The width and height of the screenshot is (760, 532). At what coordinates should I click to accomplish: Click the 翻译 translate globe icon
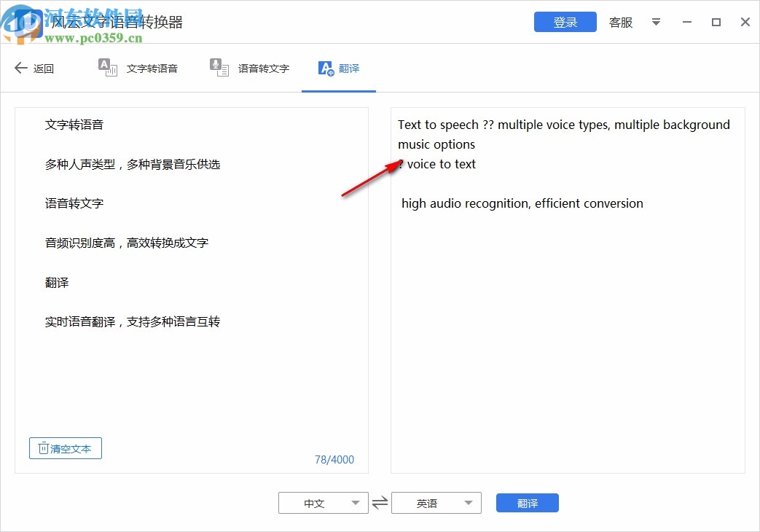(326, 68)
